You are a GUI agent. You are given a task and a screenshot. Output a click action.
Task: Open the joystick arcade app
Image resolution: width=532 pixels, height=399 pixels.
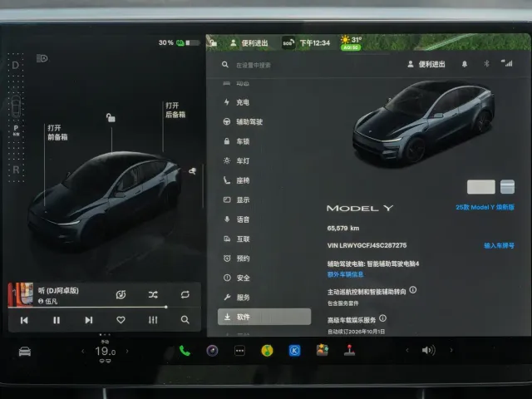pyautogui.click(x=349, y=350)
